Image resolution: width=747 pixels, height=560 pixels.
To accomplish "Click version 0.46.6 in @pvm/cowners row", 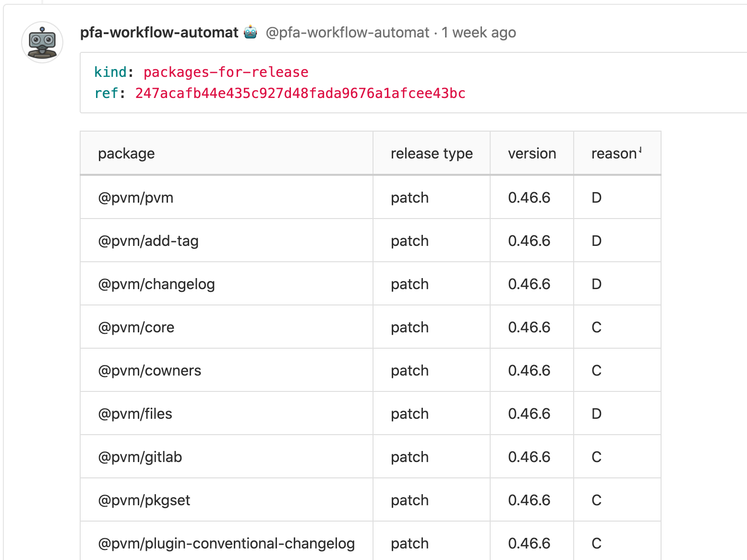I will click(529, 370).
